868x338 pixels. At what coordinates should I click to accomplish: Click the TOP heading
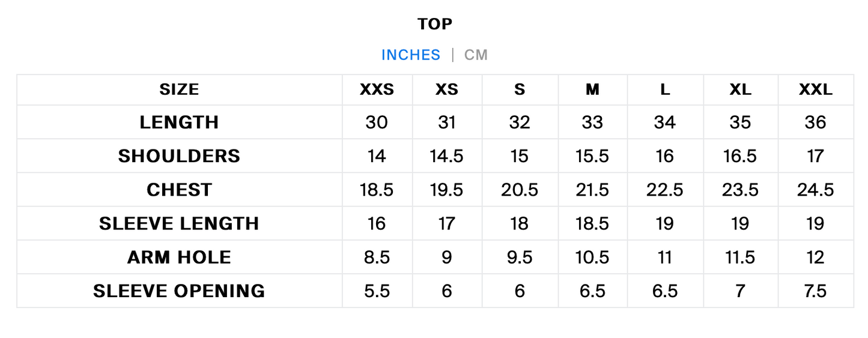coord(435,24)
